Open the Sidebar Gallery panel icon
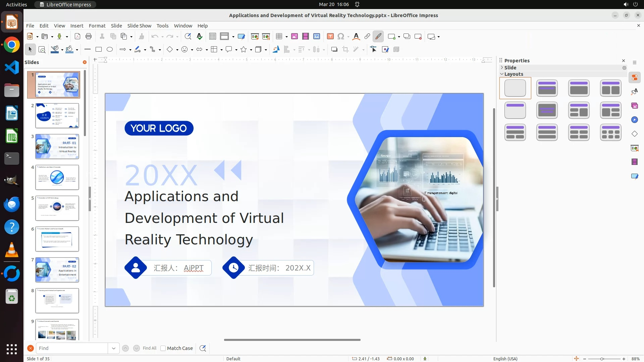The width and height of the screenshot is (644, 362). coord(634,106)
